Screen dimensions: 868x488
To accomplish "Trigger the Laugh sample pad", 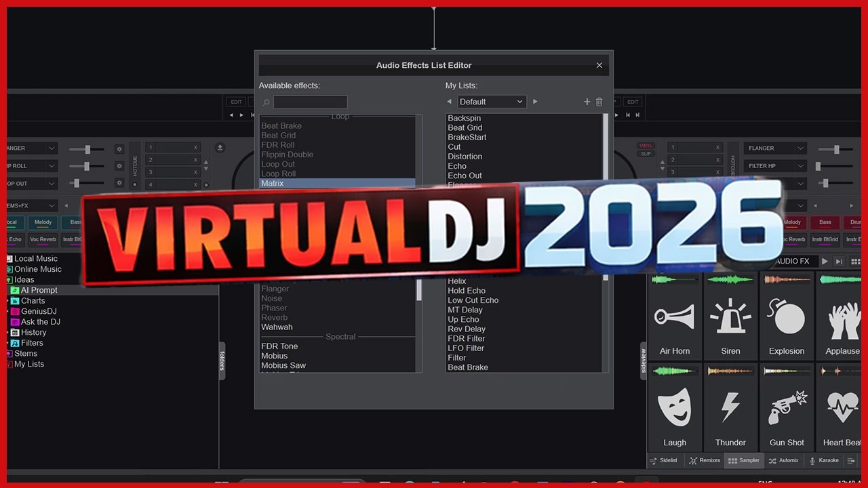I will (675, 407).
